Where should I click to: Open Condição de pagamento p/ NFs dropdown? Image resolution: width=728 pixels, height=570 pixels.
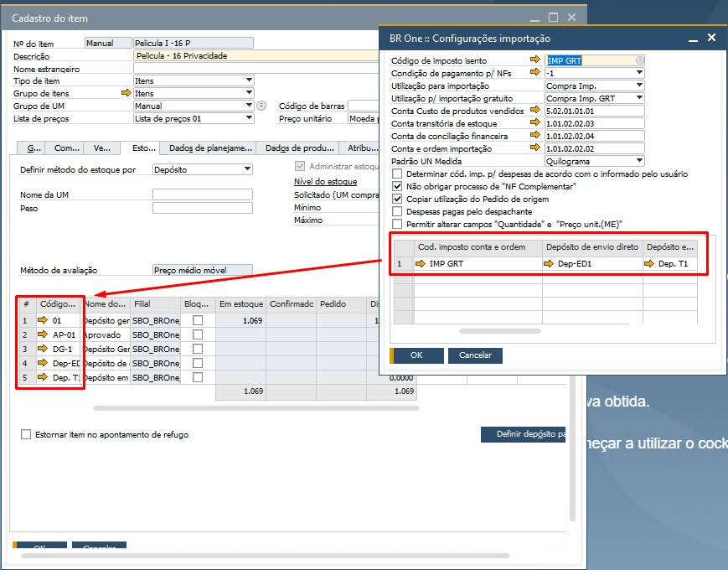(x=639, y=73)
